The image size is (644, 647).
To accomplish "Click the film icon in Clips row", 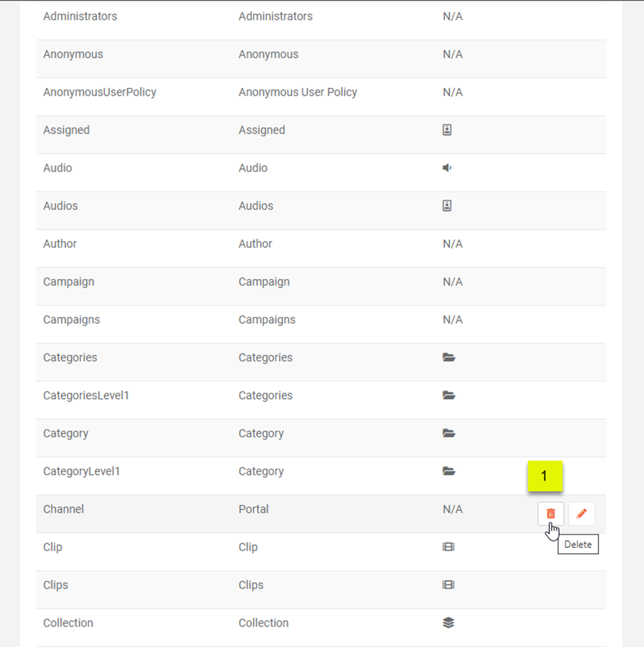I will click(448, 585).
